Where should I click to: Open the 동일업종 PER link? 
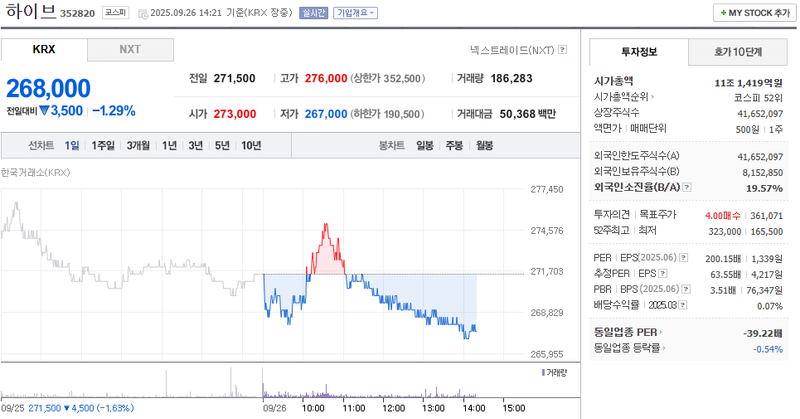pyautogui.click(x=628, y=332)
